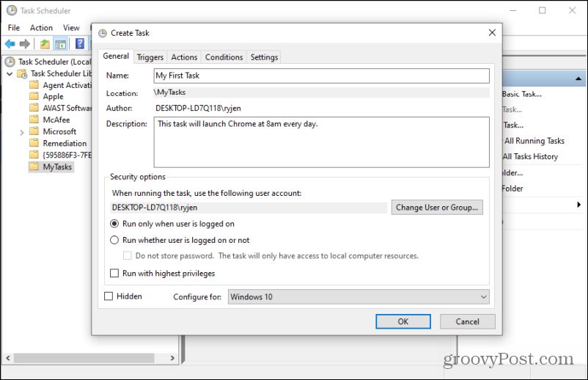Viewport: 588px width, 380px height.
Task: Click the Location value \MyTasks
Action: pos(169,92)
